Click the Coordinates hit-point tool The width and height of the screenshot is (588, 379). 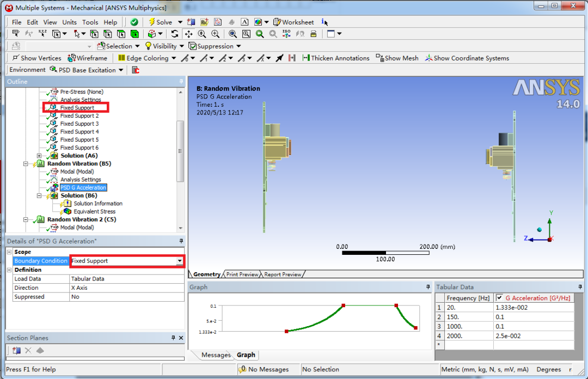42,34
